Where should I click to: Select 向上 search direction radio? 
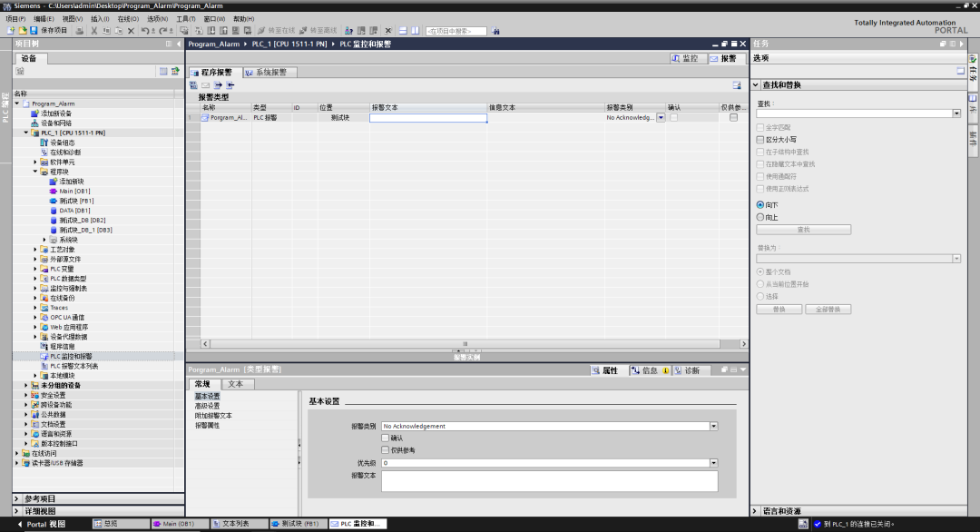tap(760, 217)
